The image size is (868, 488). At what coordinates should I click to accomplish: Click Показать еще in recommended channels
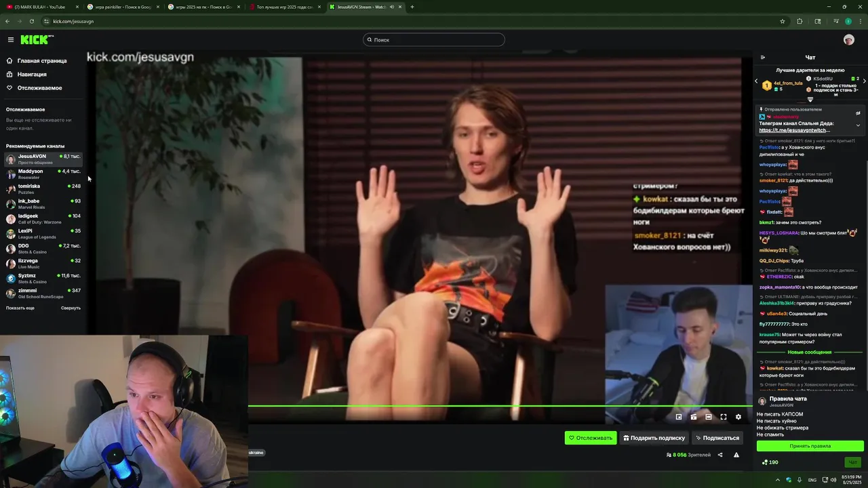tap(20, 308)
